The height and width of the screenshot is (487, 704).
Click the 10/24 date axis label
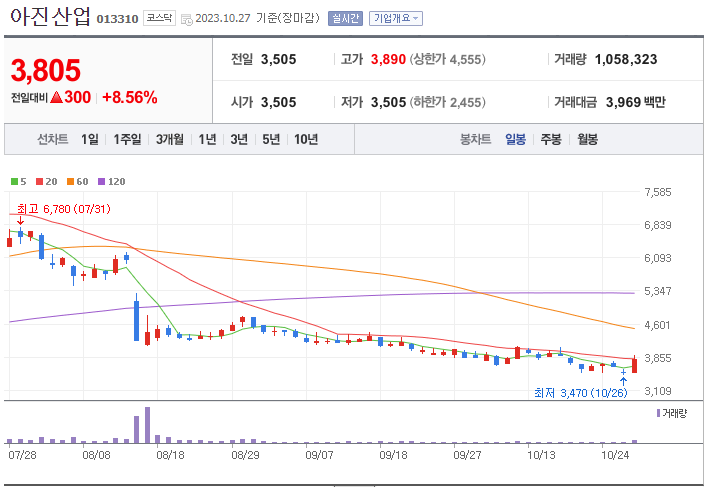616,455
